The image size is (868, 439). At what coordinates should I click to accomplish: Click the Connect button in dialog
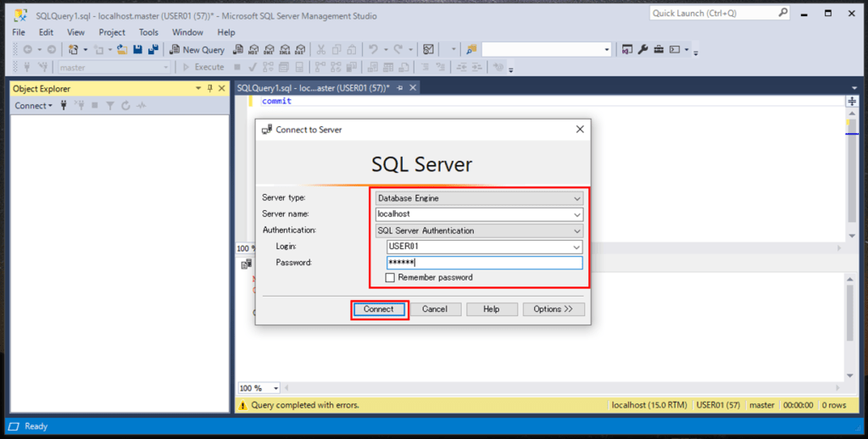pyautogui.click(x=379, y=309)
